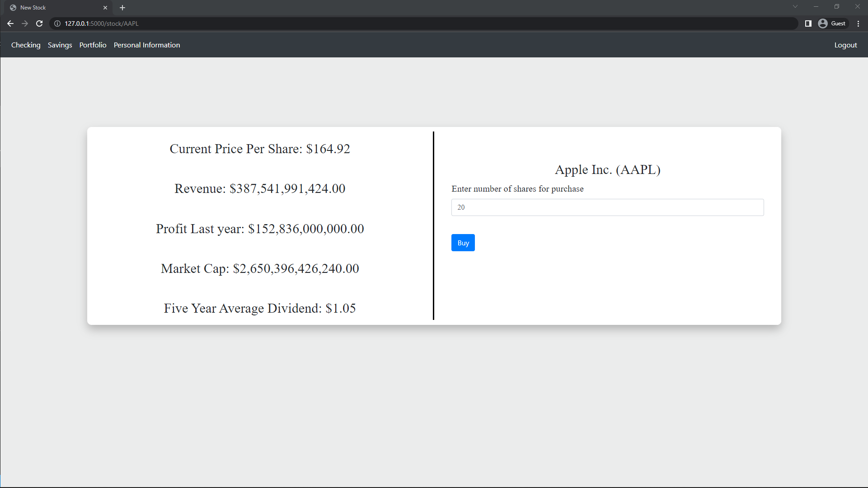Open the Chrome three-dot menu
Screen dimensions: 868x488
coord(859,23)
